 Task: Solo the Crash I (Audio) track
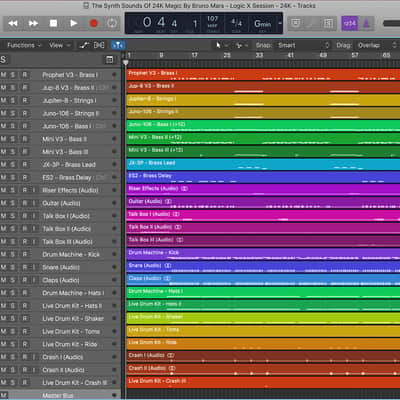(x=13, y=357)
